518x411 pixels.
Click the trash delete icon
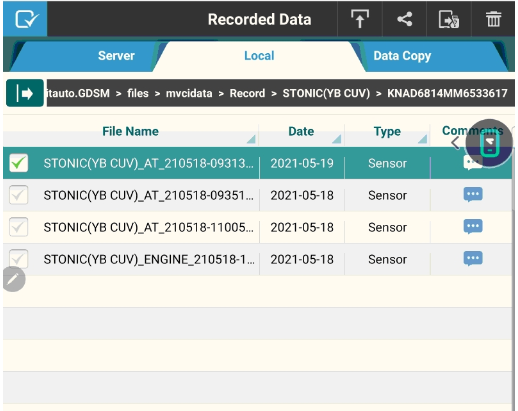coord(493,19)
